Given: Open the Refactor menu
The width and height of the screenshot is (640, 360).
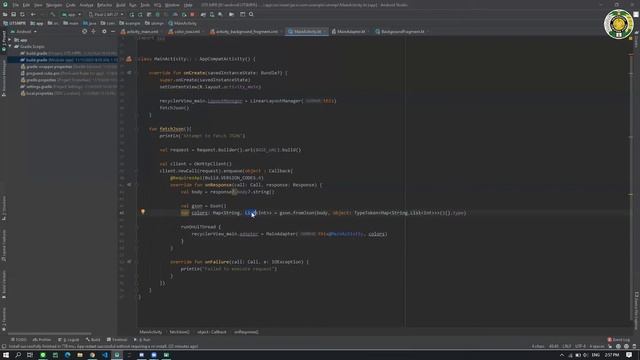Looking at the screenshot, I should [104, 5].
